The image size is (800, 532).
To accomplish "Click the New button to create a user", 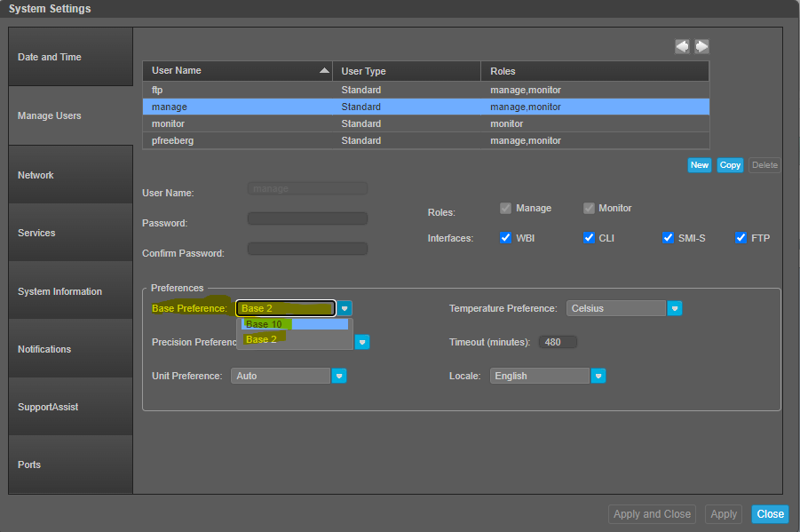I will click(x=699, y=164).
